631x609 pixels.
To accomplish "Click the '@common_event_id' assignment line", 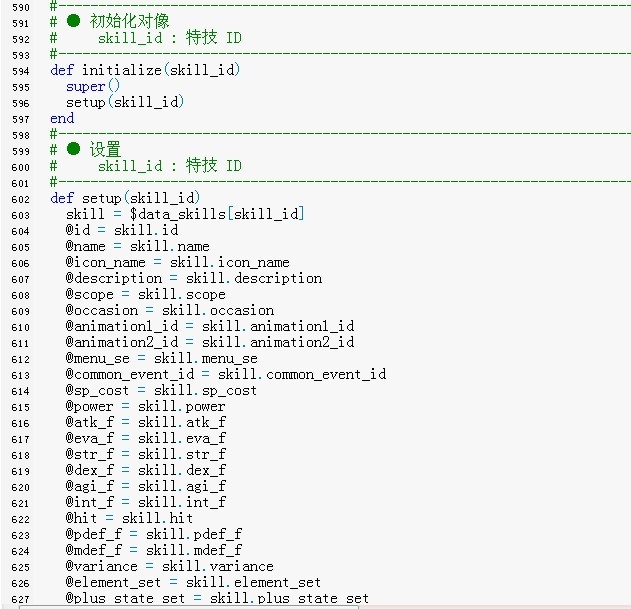I will (x=226, y=374).
